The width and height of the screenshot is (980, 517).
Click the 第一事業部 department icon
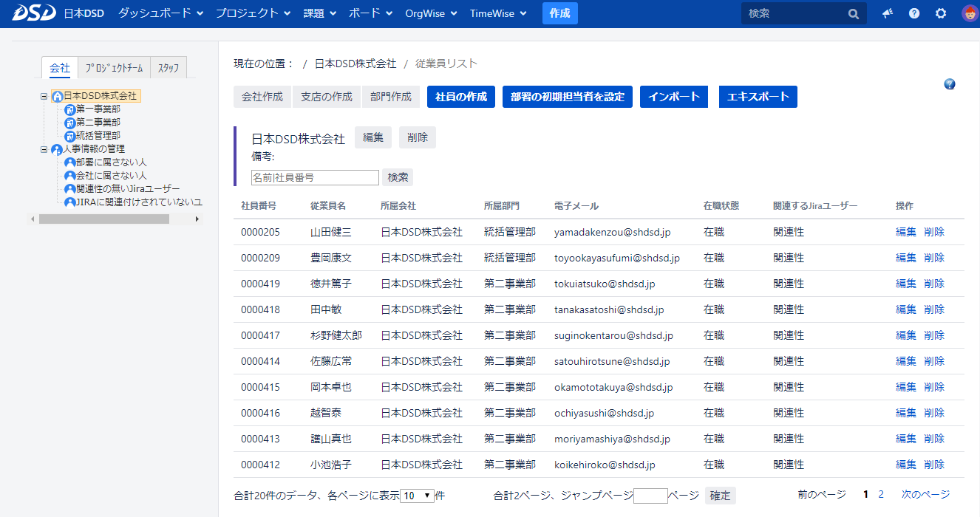(x=70, y=110)
